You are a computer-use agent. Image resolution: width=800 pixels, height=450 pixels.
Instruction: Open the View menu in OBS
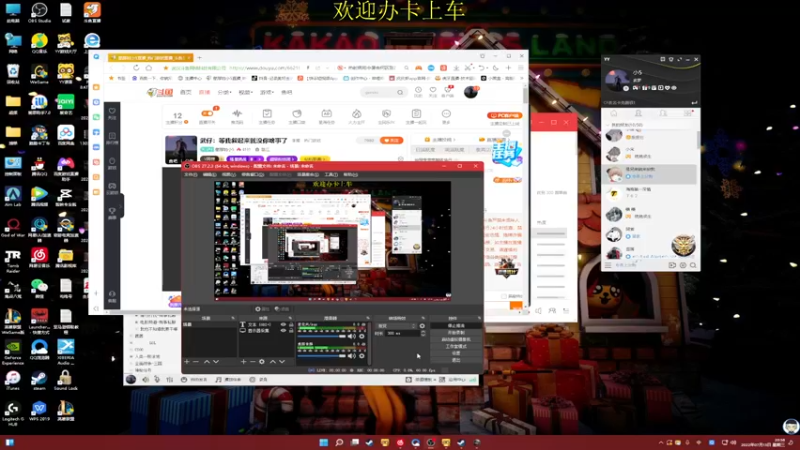[x=229, y=174]
